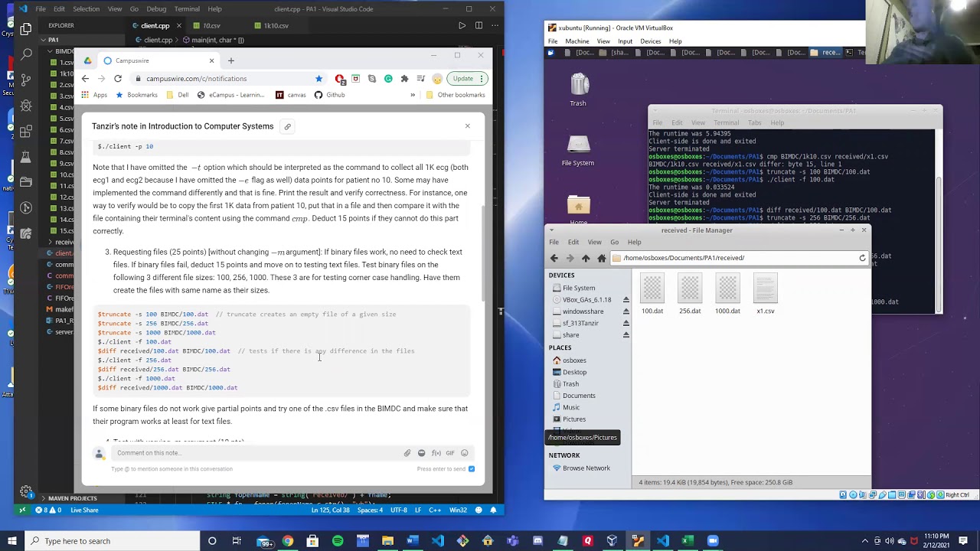Change language mode C++ in status bar
Screen dimensions: 980x551
[x=435, y=510]
